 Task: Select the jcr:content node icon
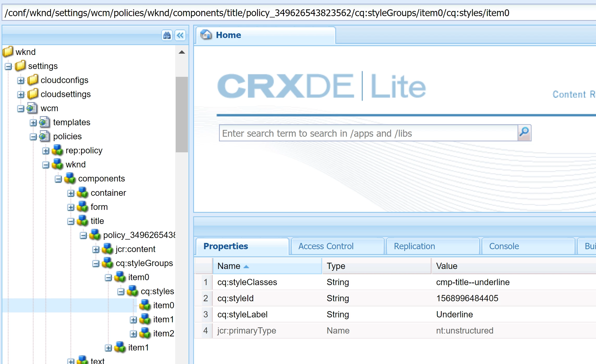point(107,249)
